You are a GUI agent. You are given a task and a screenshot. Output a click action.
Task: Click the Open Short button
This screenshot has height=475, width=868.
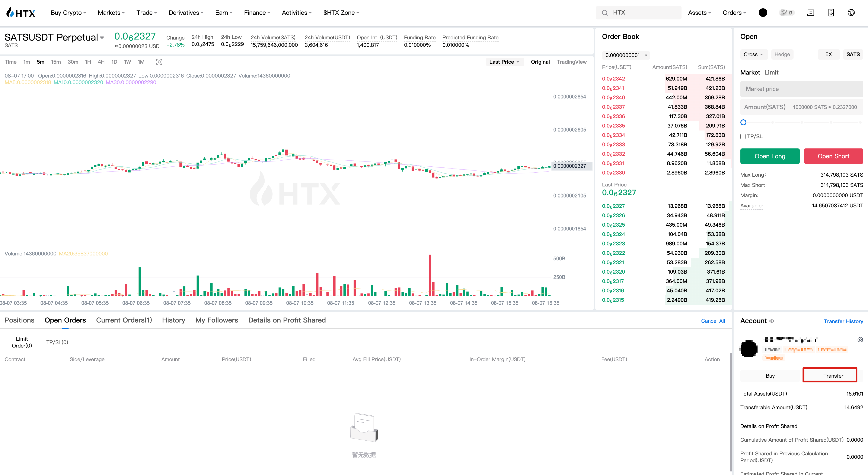click(x=833, y=156)
